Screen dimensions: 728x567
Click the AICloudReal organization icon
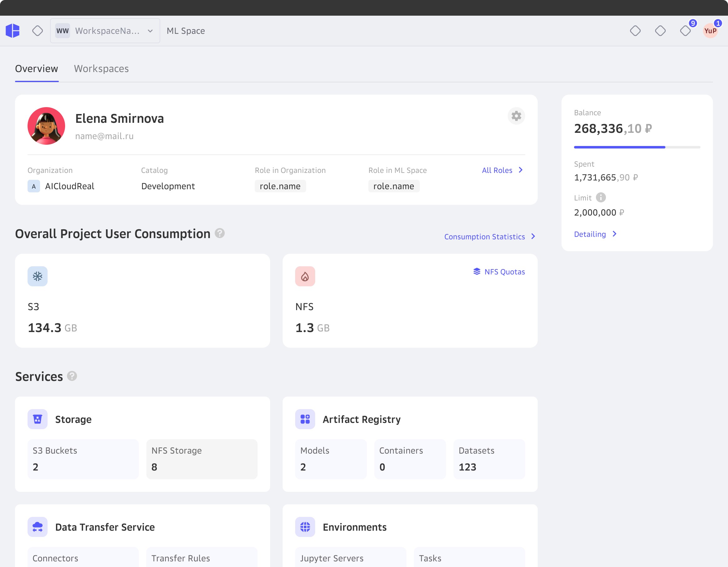click(34, 186)
